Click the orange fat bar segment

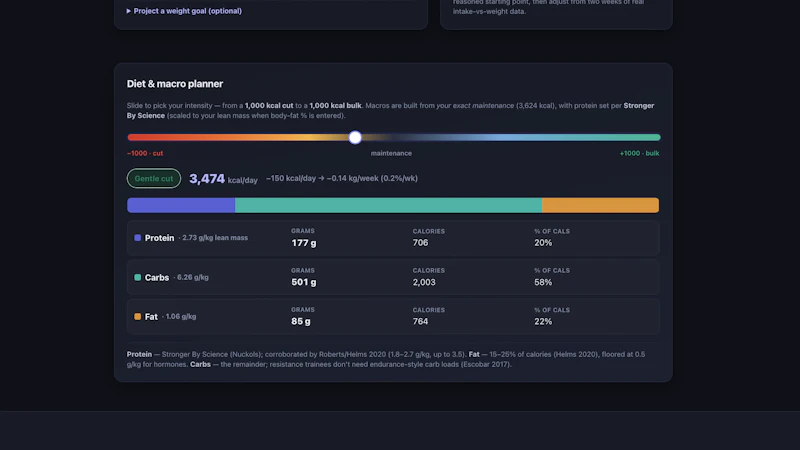tap(601, 205)
